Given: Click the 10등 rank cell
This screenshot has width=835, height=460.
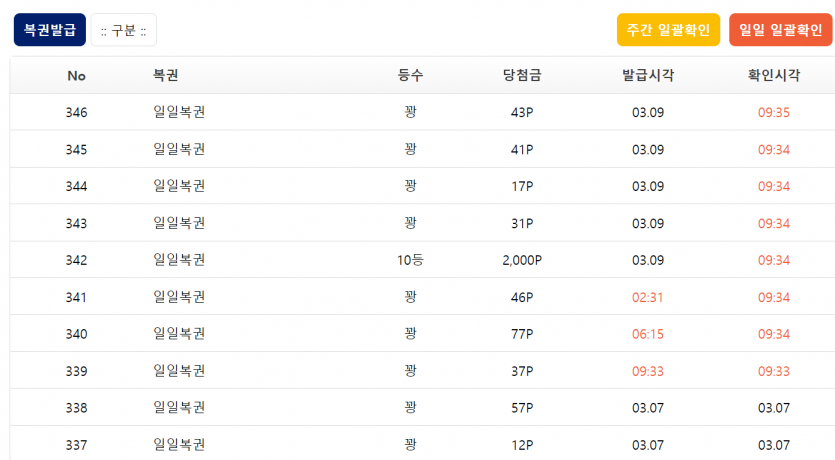Looking at the screenshot, I should 410,260.
